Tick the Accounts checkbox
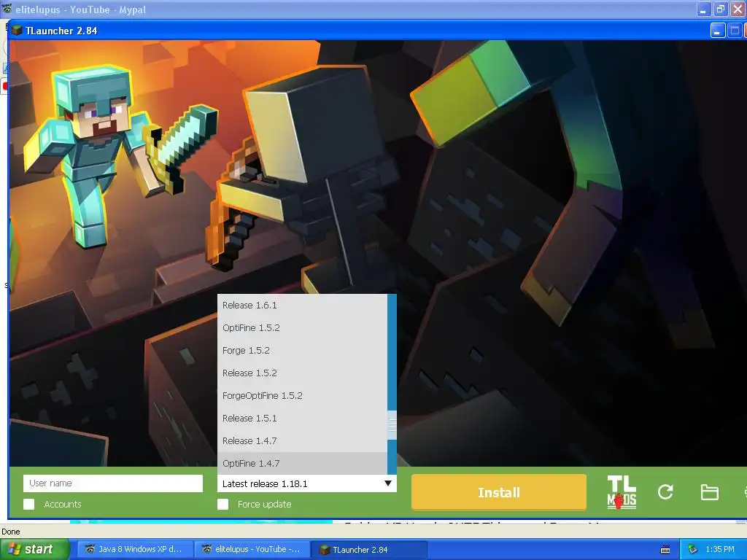 pos(28,505)
